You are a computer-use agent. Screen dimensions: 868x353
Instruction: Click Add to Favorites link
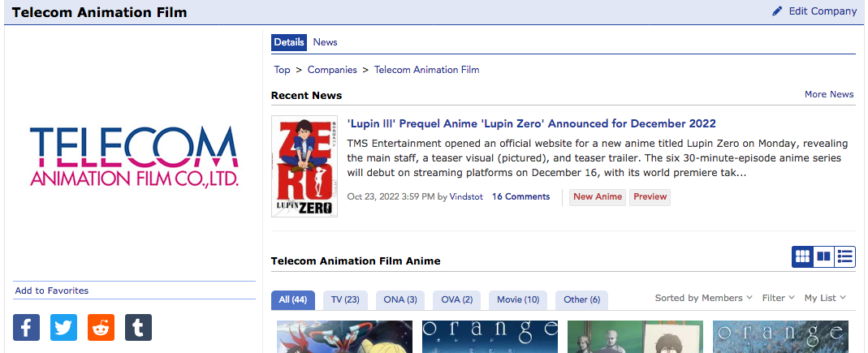click(x=51, y=291)
